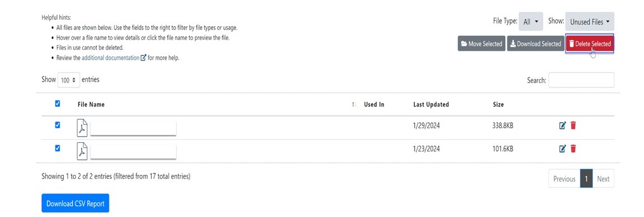The height and width of the screenshot is (217, 644).
Task: Click the external link icon beside additional documentation
Action: pos(143,58)
